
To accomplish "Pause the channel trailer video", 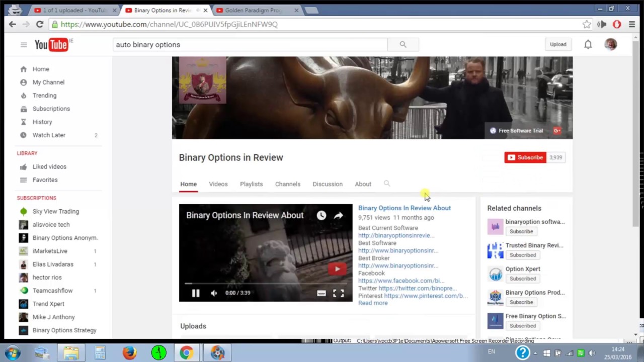I will (196, 293).
